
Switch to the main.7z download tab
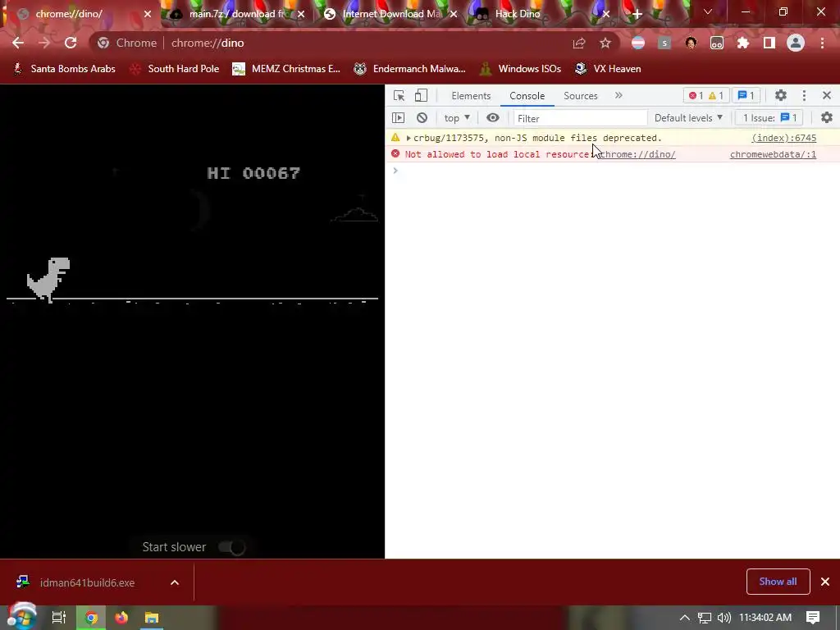click(x=237, y=14)
